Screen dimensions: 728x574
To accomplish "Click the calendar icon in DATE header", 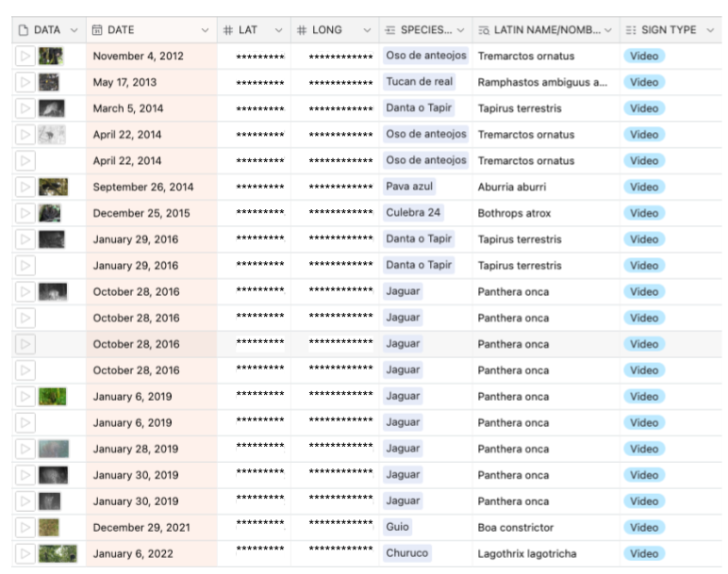I will pos(97,30).
